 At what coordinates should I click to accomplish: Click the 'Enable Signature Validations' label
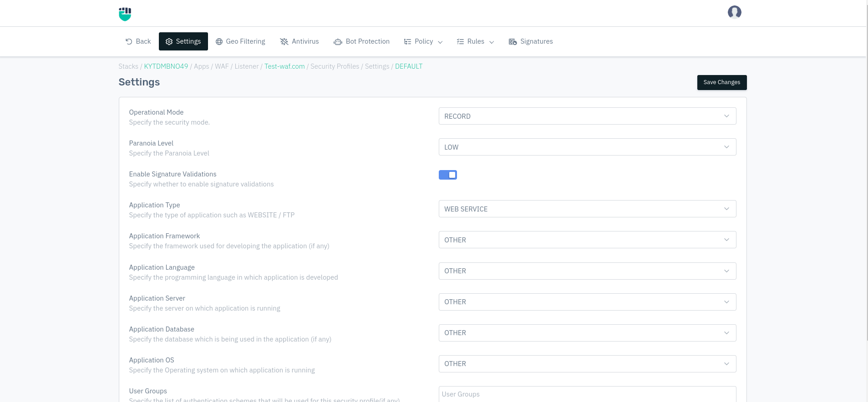click(173, 174)
